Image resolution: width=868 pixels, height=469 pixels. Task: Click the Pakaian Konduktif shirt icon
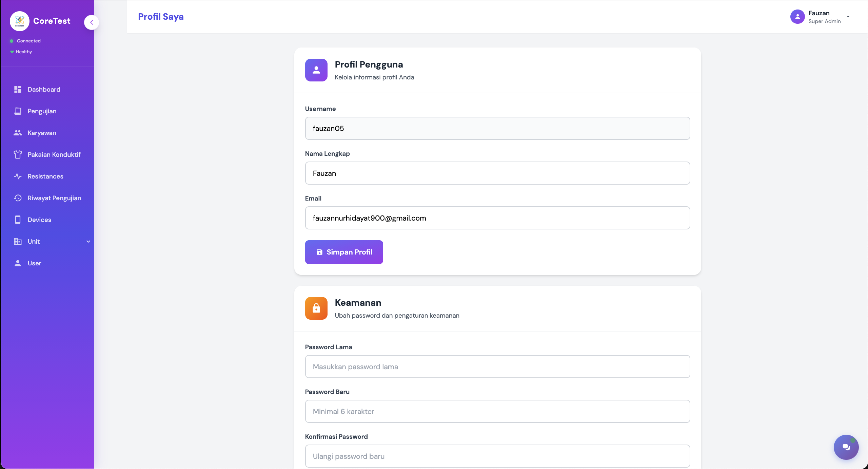click(x=18, y=154)
